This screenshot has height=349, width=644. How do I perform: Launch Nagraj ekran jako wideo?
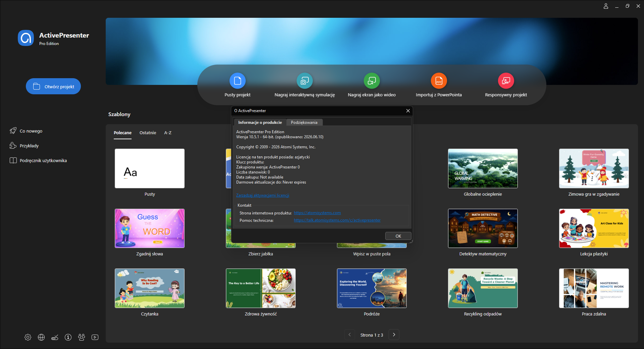pos(372,81)
